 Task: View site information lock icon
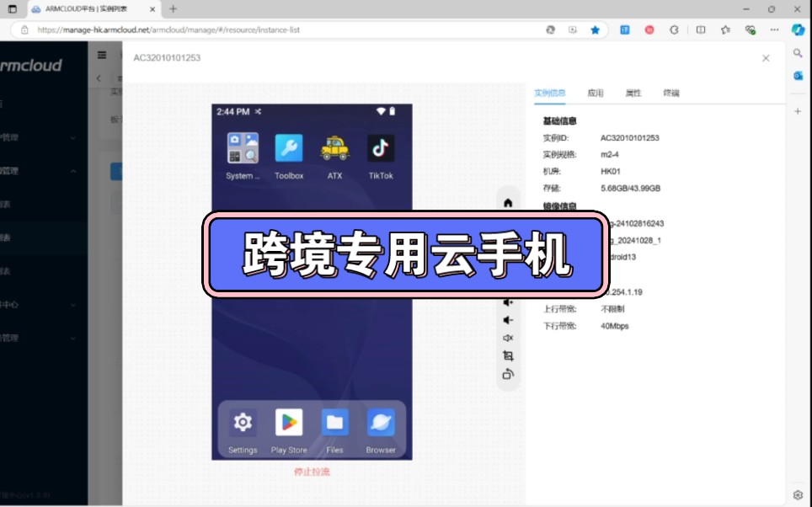(x=24, y=30)
